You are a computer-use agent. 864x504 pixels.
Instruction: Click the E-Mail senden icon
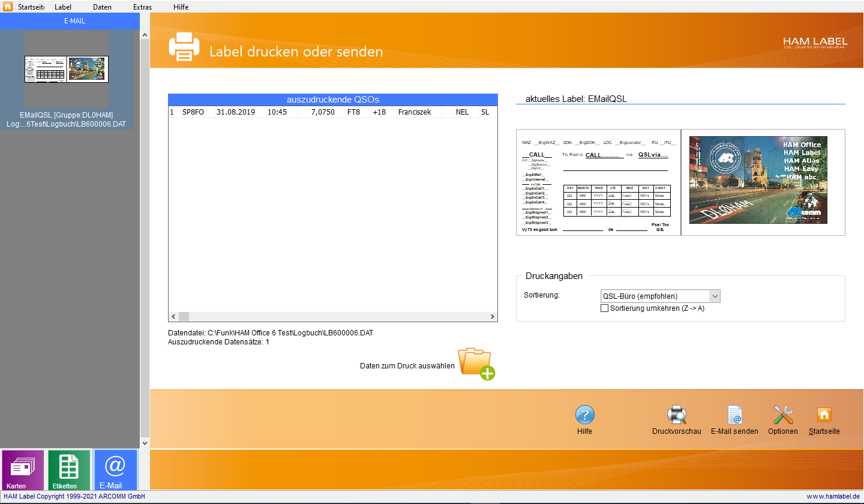(734, 415)
